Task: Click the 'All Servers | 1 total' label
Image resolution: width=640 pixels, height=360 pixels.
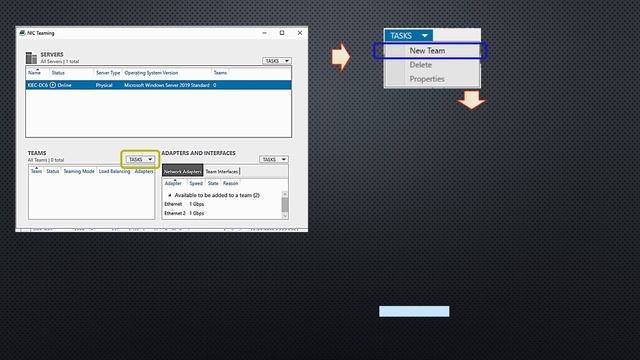Action: 60,61
